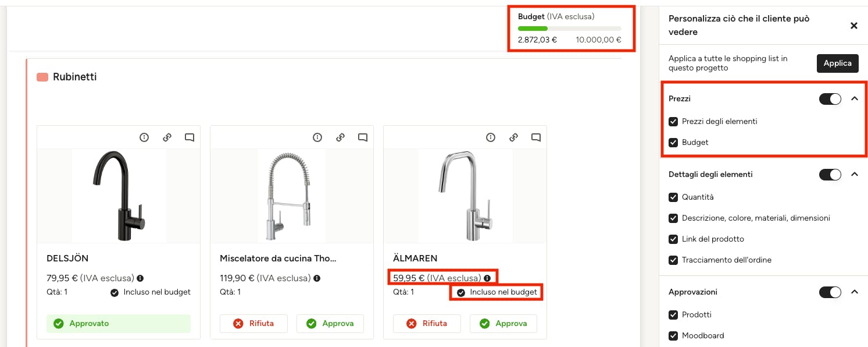The height and width of the screenshot is (347, 868).
Task: Click the link icon on DELSJÖN card
Action: click(167, 137)
